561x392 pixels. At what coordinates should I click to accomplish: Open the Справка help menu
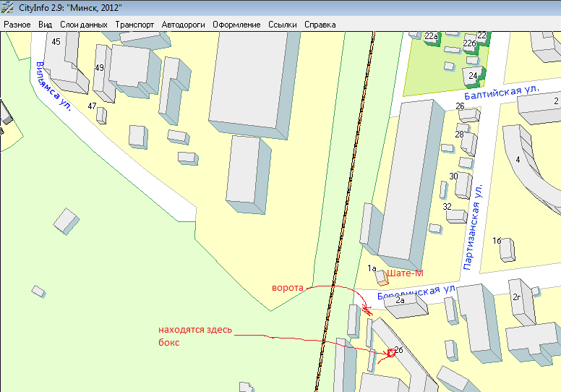tap(320, 25)
